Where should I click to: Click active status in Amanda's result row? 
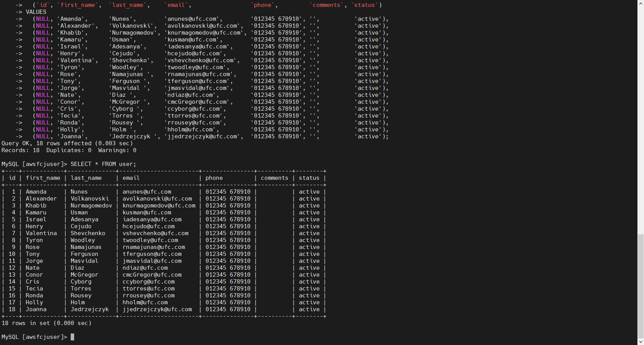309,192
